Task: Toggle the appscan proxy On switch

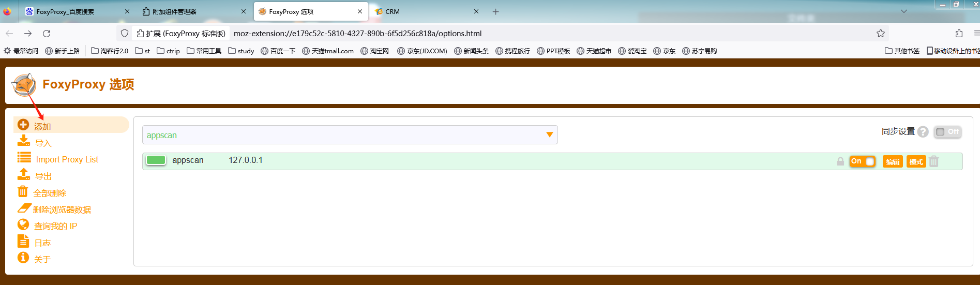Action: (863, 161)
